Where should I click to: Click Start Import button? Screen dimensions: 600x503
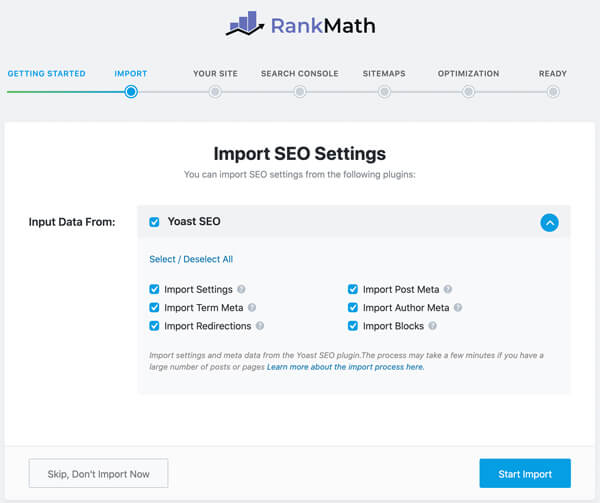(x=525, y=474)
